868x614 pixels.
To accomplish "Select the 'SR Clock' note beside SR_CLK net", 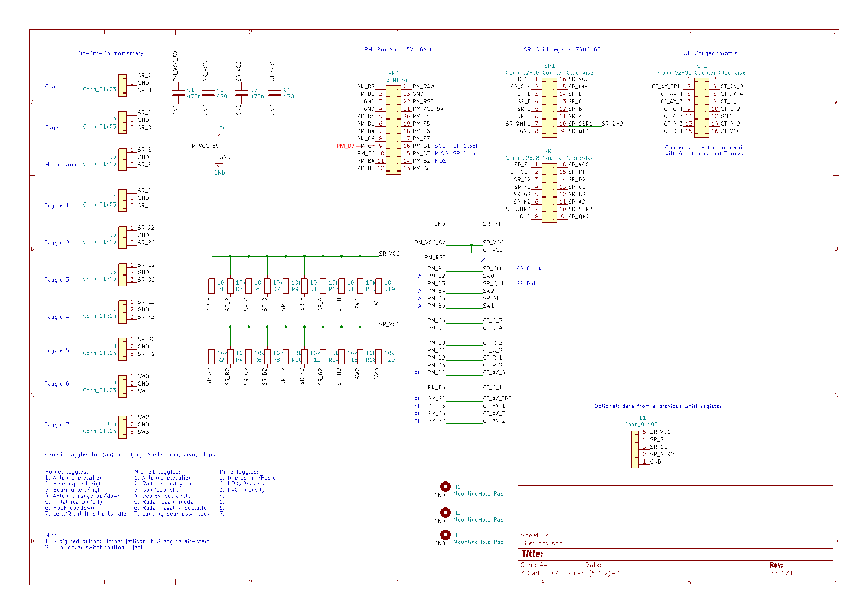I will click(529, 269).
